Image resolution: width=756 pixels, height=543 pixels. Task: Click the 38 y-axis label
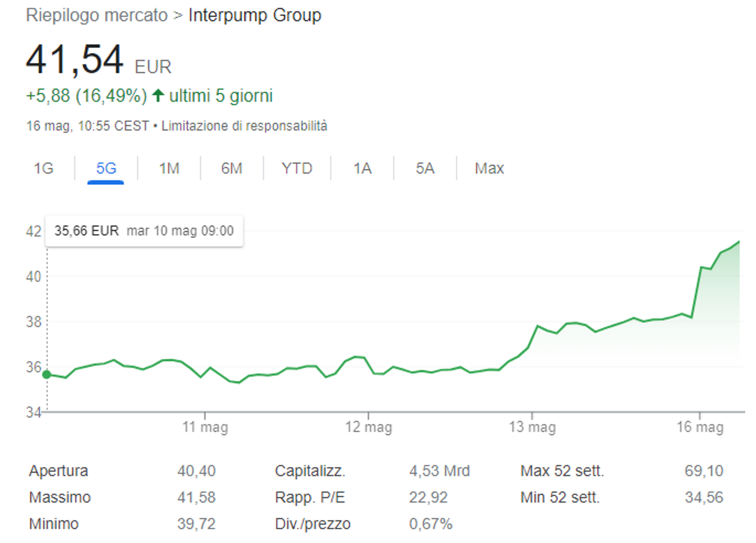34,322
